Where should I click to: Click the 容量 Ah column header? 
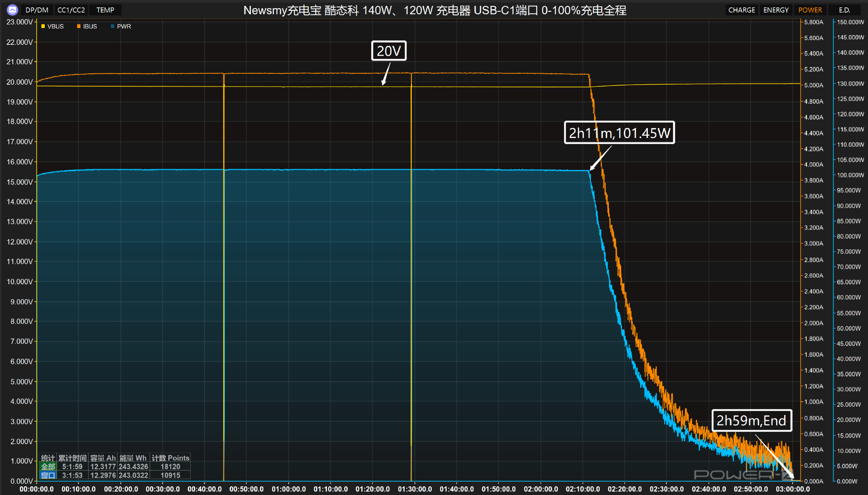pyautogui.click(x=103, y=458)
